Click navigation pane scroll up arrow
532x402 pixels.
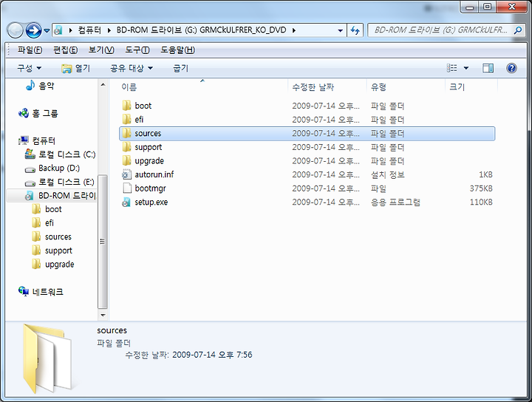point(103,84)
